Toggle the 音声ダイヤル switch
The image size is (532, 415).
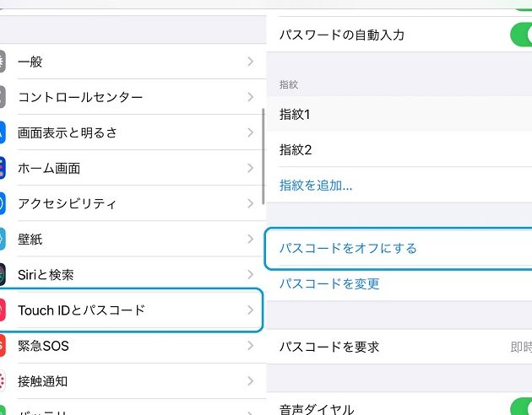[521, 407]
